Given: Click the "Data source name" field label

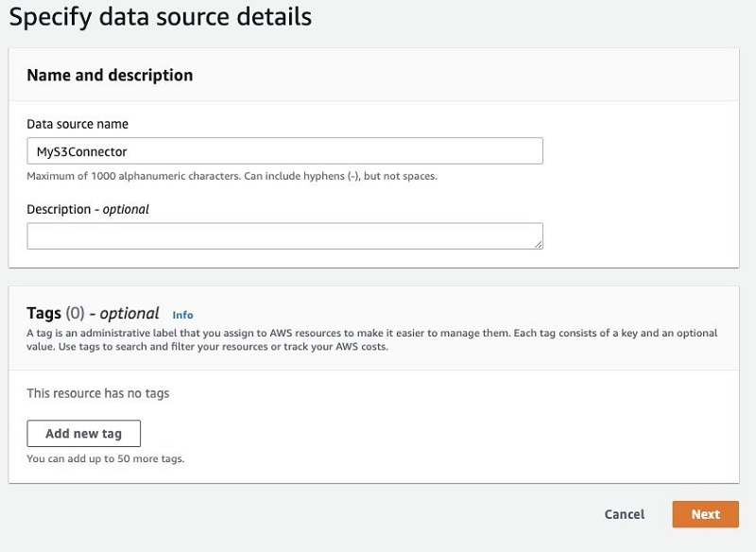Looking at the screenshot, I should coord(77,125).
